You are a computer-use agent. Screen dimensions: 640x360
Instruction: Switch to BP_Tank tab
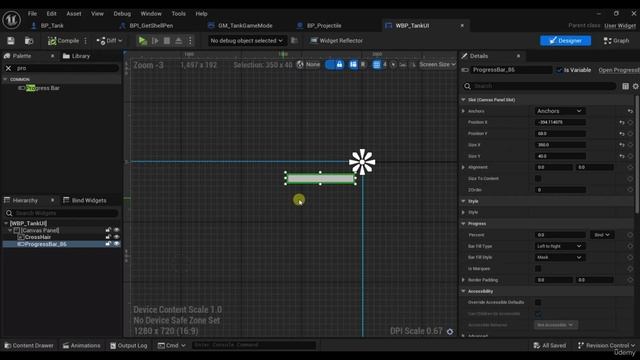[52, 26]
